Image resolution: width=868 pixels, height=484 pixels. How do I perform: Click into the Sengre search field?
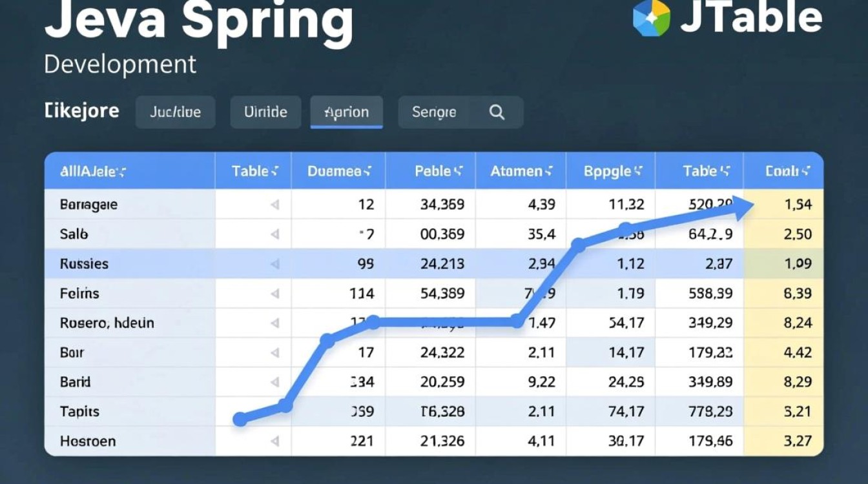pos(439,112)
